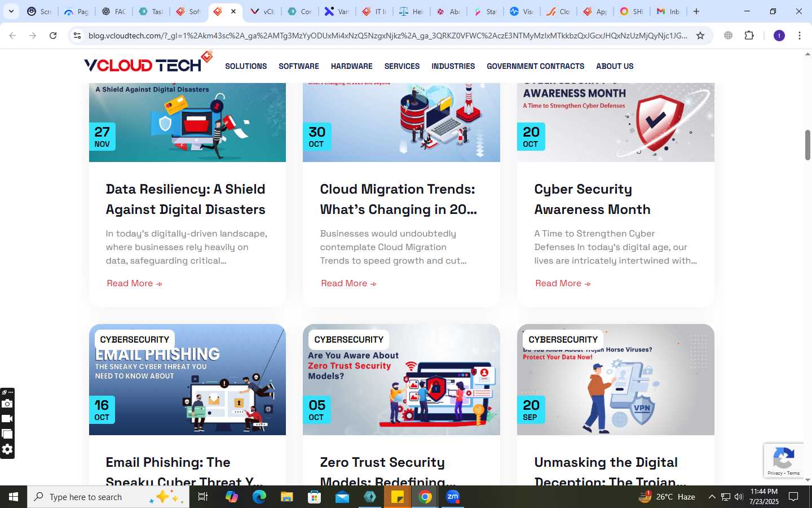Click the vCloud Tech logo
The image size is (812, 508).
coord(148,62)
